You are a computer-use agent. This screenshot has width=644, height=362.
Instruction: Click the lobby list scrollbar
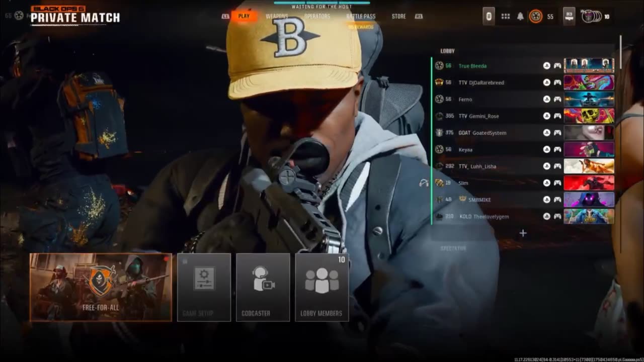tap(620, 51)
